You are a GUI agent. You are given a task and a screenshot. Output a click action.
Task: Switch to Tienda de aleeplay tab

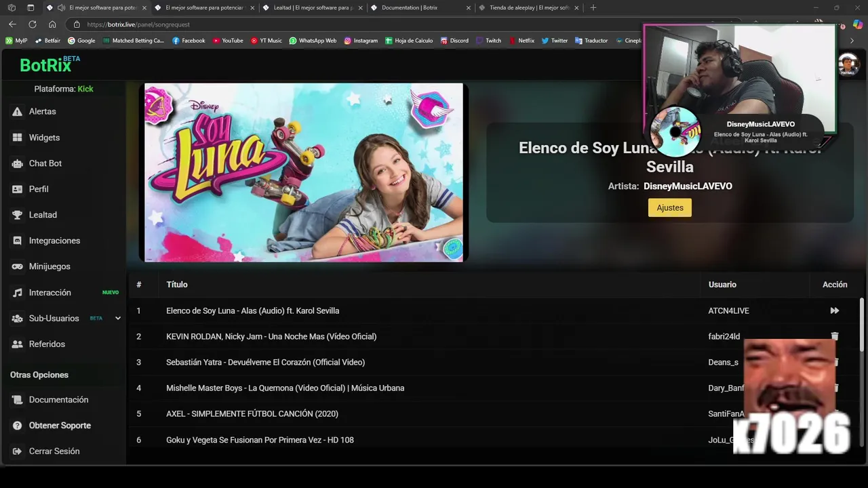coord(529,7)
